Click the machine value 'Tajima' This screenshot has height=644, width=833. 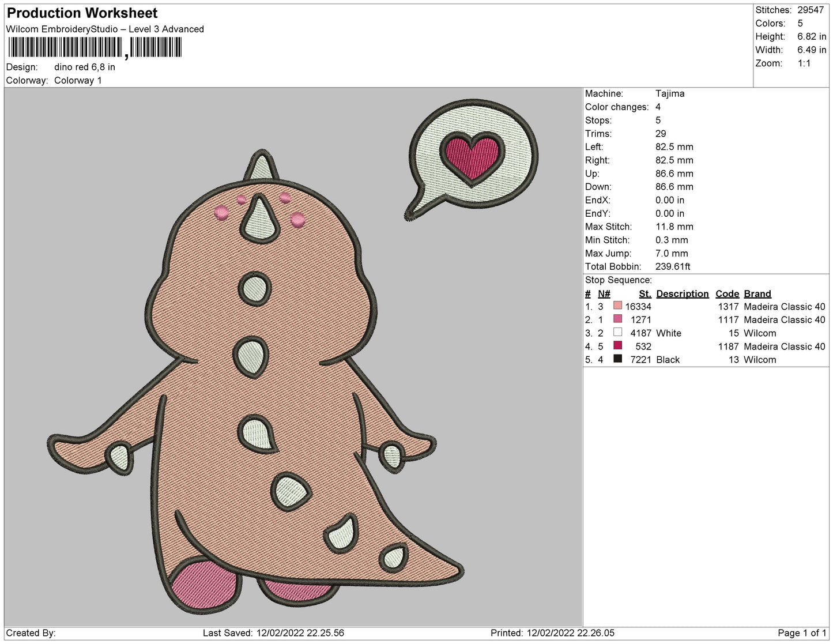point(670,93)
